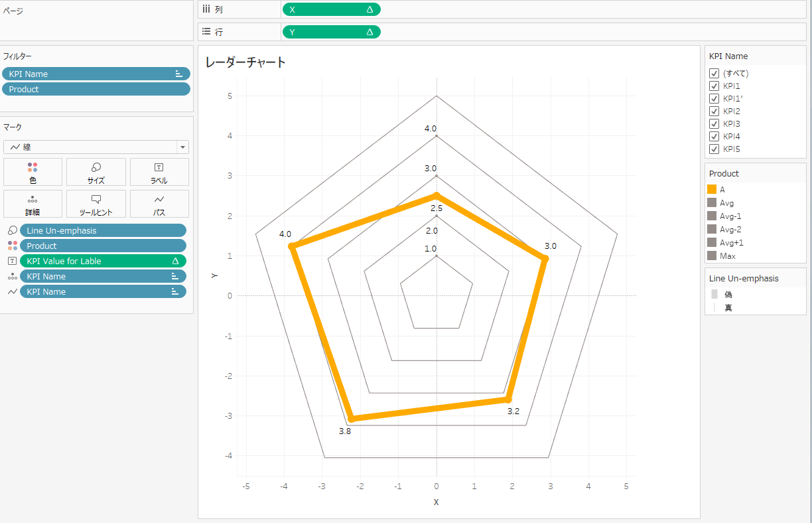Click the 3.8 data point on orange line
The height and width of the screenshot is (523, 812).
[352, 418]
